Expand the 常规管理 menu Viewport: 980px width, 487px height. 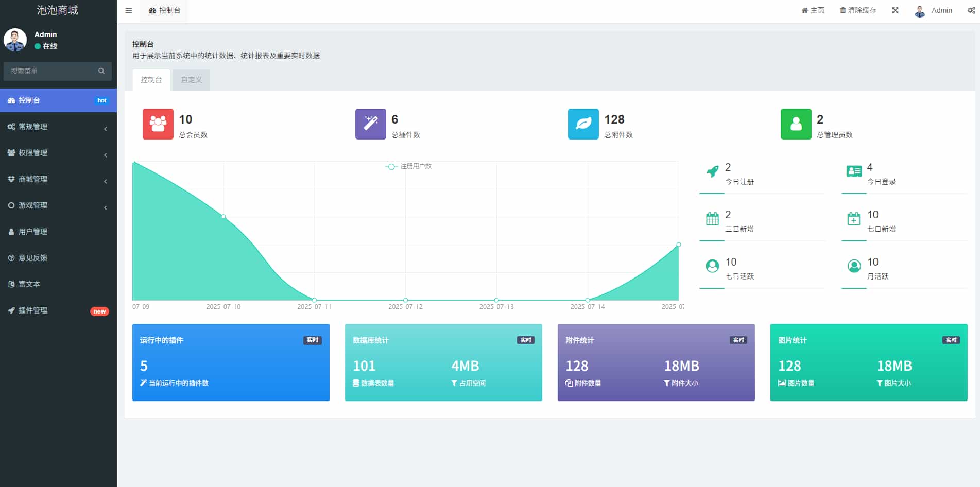(x=33, y=126)
